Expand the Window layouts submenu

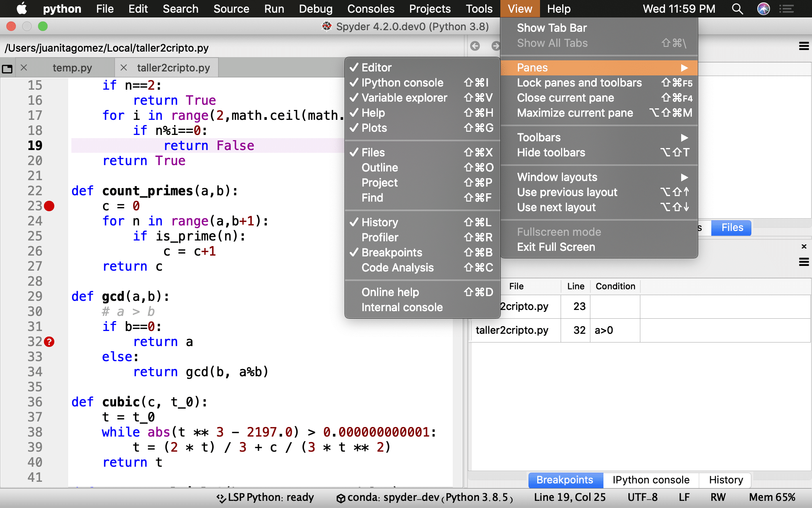599,177
